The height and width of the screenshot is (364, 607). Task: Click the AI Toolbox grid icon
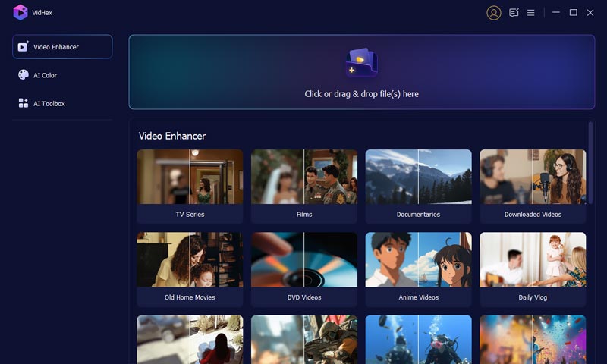coord(24,103)
